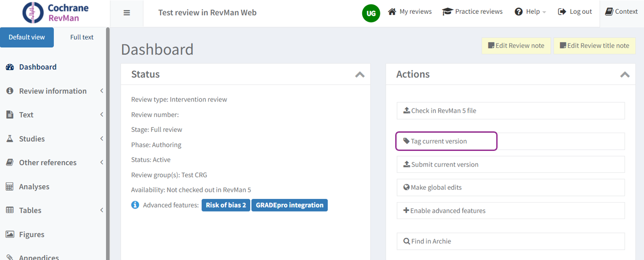Expand Review information sidebar section

pos(53,91)
